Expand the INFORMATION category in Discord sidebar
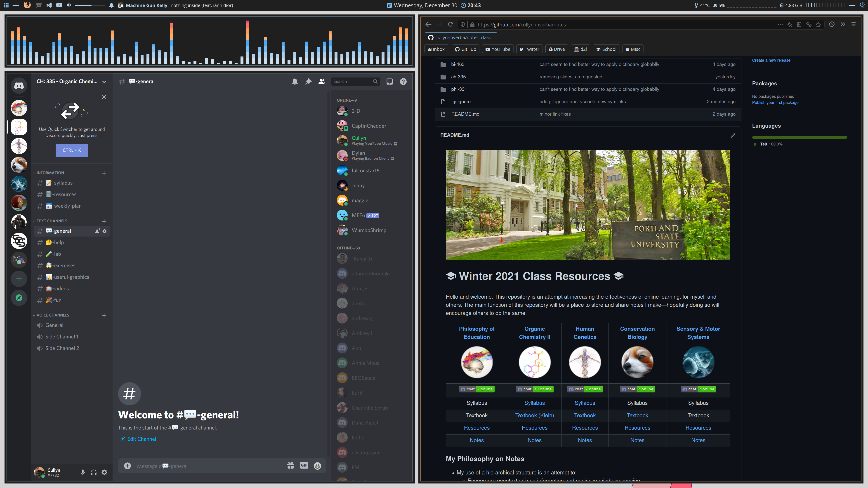This screenshot has height=488, width=868. [50, 173]
